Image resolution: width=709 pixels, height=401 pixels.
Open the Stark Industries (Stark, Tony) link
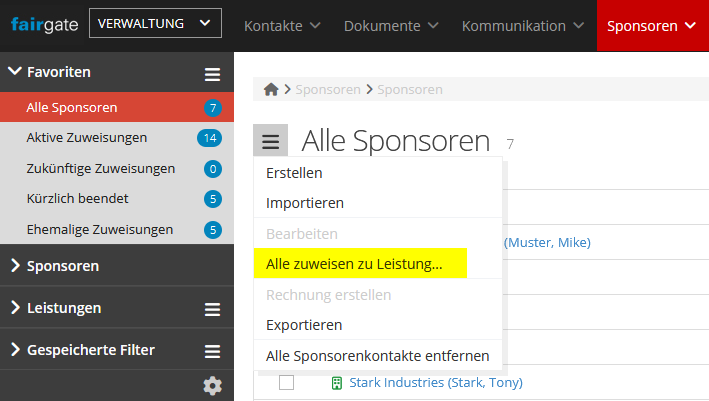(x=435, y=382)
